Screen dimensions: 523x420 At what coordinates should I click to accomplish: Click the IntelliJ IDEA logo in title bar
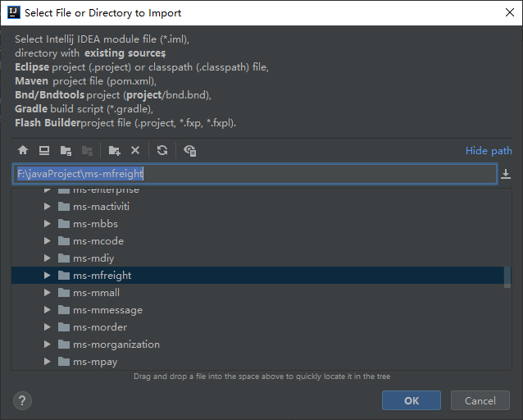tap(14, 12)
